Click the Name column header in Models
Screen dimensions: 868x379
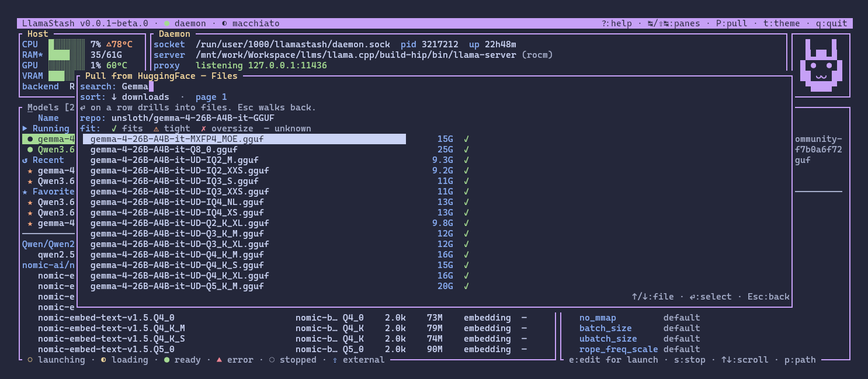coord(48,118)
